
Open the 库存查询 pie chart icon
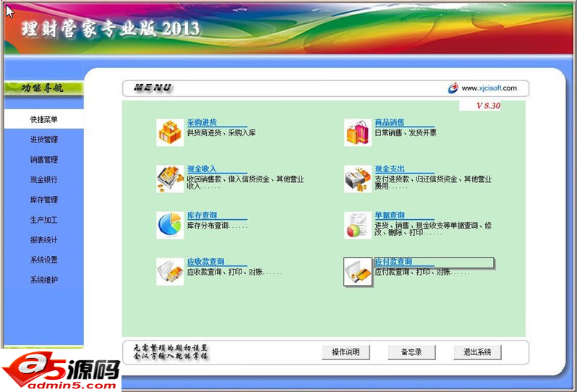(x=170, y=225)
